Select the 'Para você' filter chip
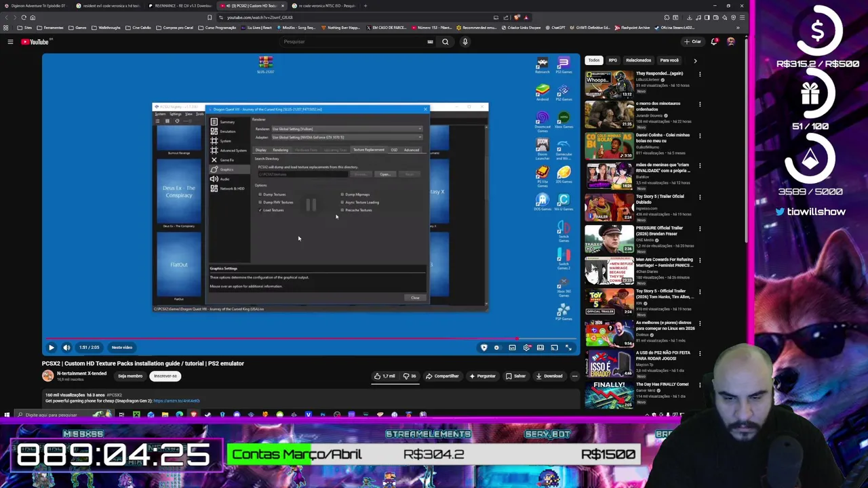This screenshot has width=868, height=488. click(669, 60)
